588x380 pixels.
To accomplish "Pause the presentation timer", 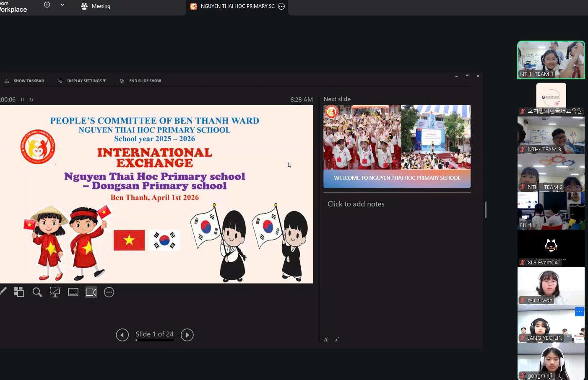I will point(23,100).
